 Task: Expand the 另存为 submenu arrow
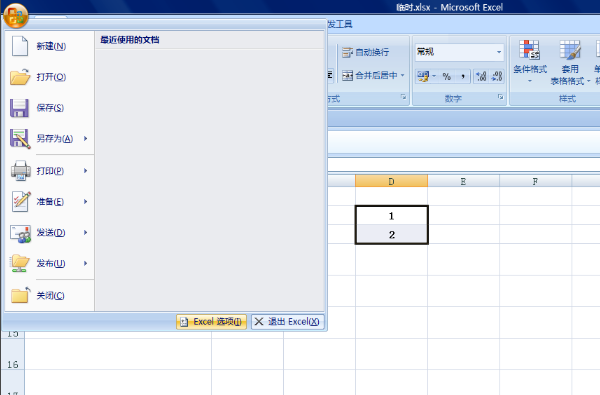[x=86, y=139]
